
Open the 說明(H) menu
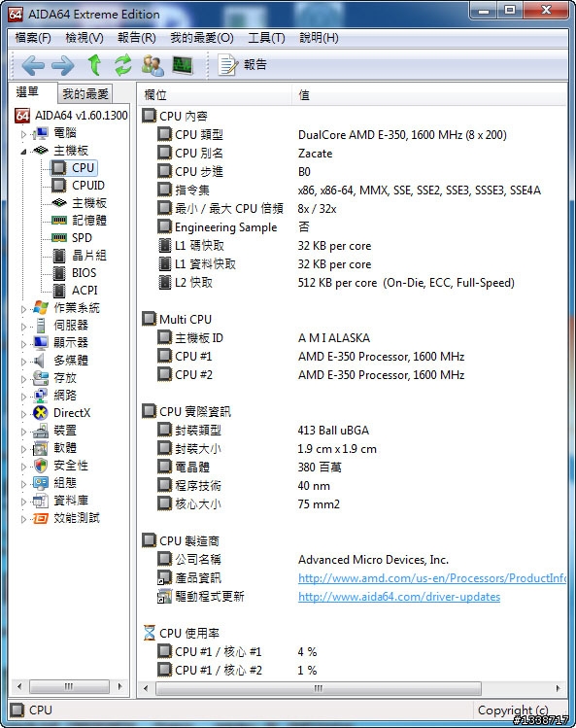(x=319, y=38)
